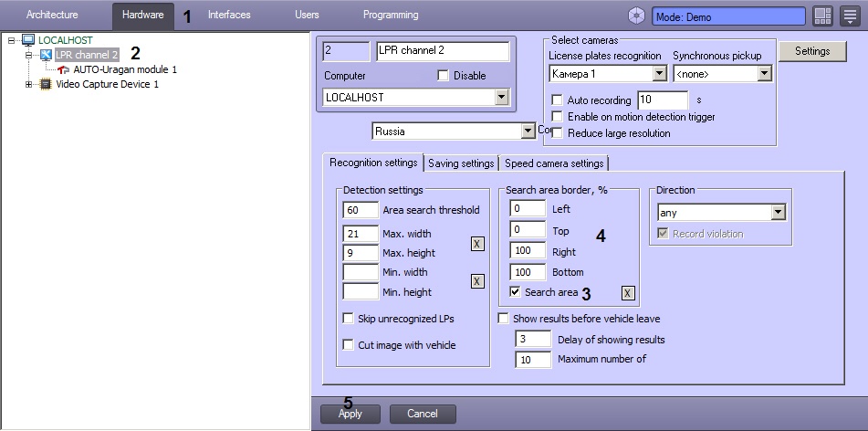
Task: Click the LOCALHOST computer icon in tree
Action: coord(27,40)
